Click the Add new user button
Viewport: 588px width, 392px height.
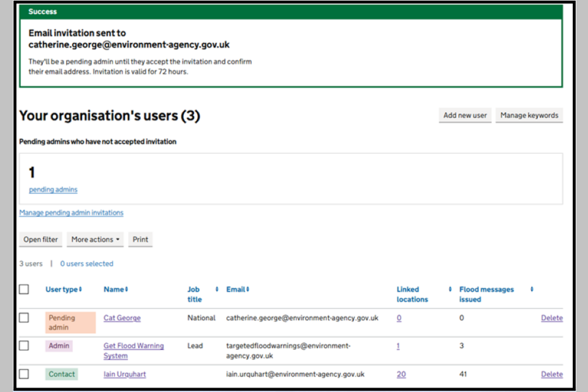pyautogui.click(x=465, y=115)
